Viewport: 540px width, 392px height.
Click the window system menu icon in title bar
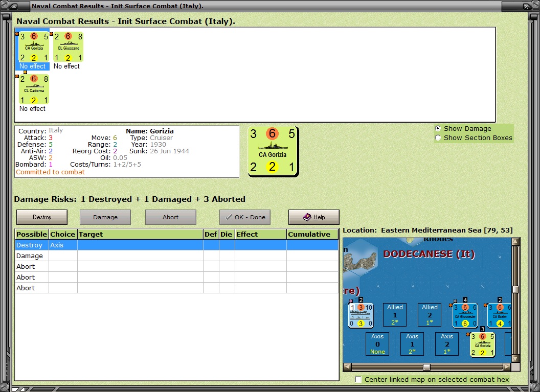pyautogui.click(x=12, y=6)
